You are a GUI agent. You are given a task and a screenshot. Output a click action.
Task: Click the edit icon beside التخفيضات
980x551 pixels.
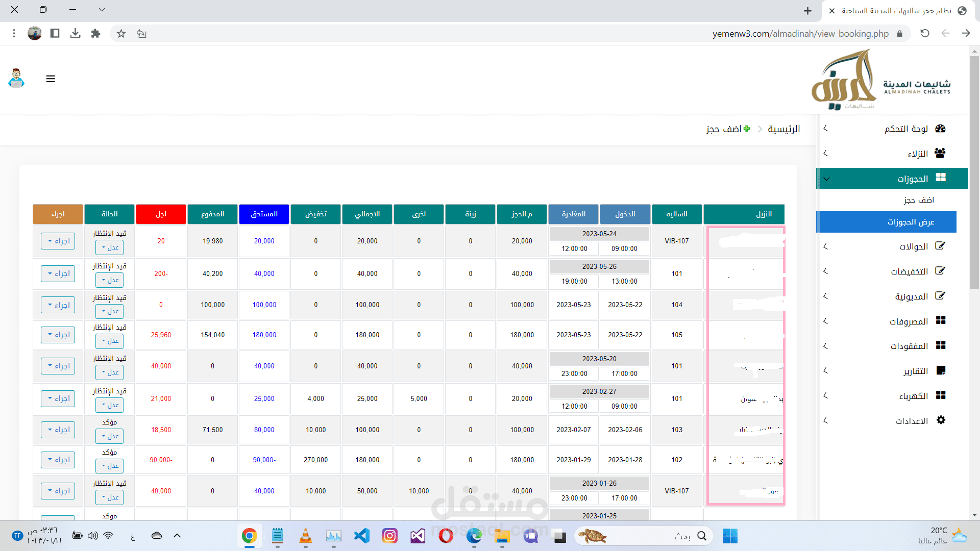[940, 271]
